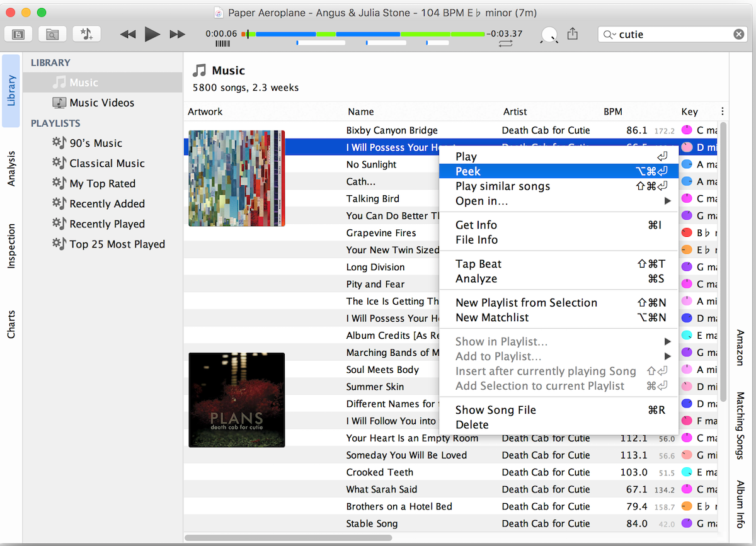
Task: Toggle the repeat loop icon
Action: pyautogui.click(x=505, y=44)
